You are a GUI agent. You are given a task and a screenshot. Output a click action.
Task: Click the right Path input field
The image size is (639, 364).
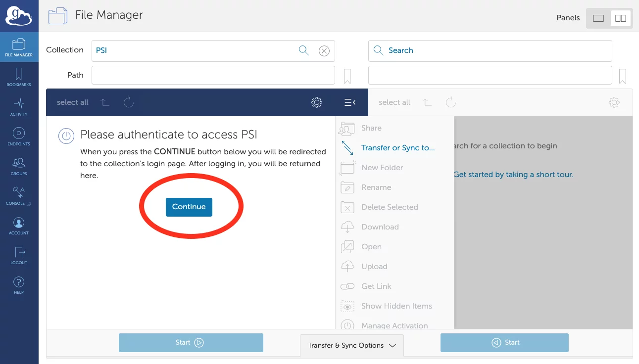490,75
